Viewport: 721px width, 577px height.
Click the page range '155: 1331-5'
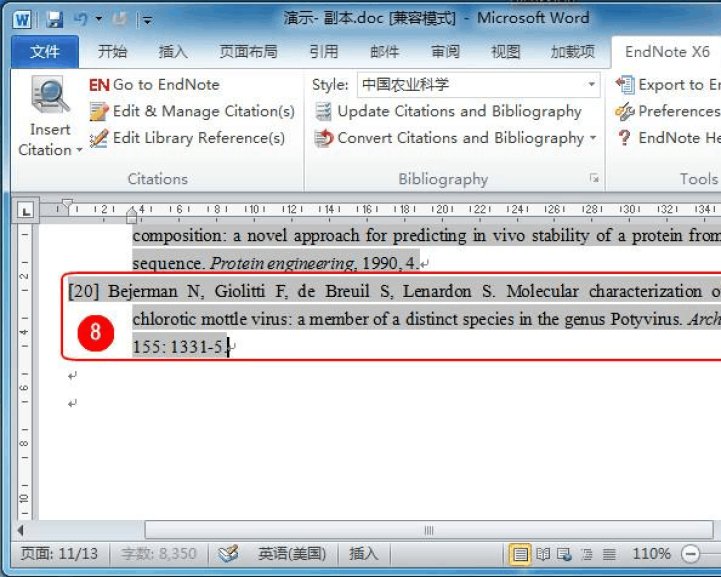[x=179, y=347]
